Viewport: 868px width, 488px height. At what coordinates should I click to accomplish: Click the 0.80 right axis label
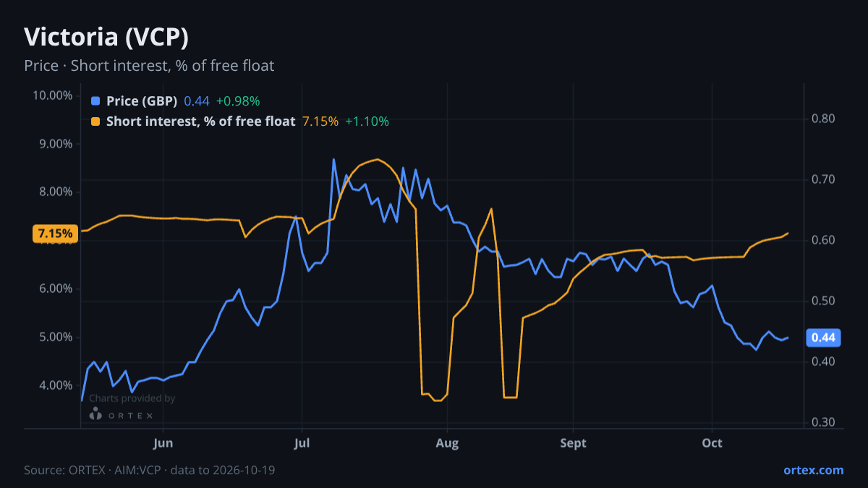point(823,119)
